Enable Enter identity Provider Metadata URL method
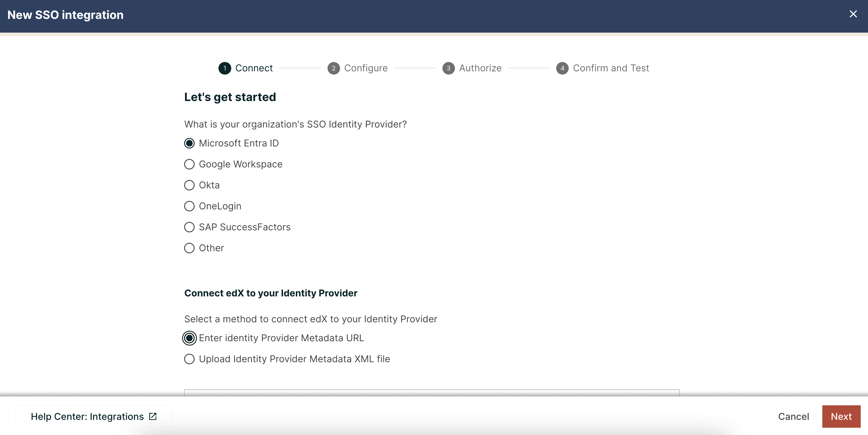 pyautogui.click(x=189, y=338)
